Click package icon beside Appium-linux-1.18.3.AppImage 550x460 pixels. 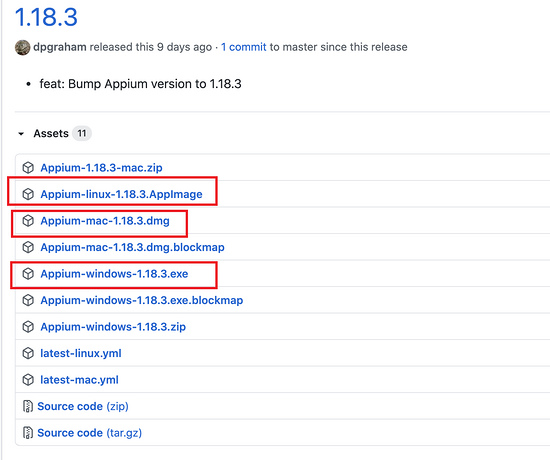[28, 194]
